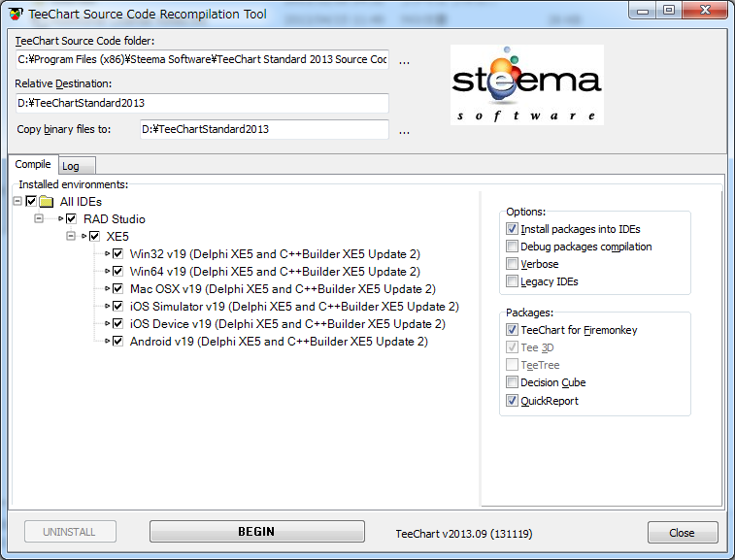Uncheck the iOS Simulator v19 checkbox
The width and height of the screenshot is (735, 560).
(x=117, y=307)
